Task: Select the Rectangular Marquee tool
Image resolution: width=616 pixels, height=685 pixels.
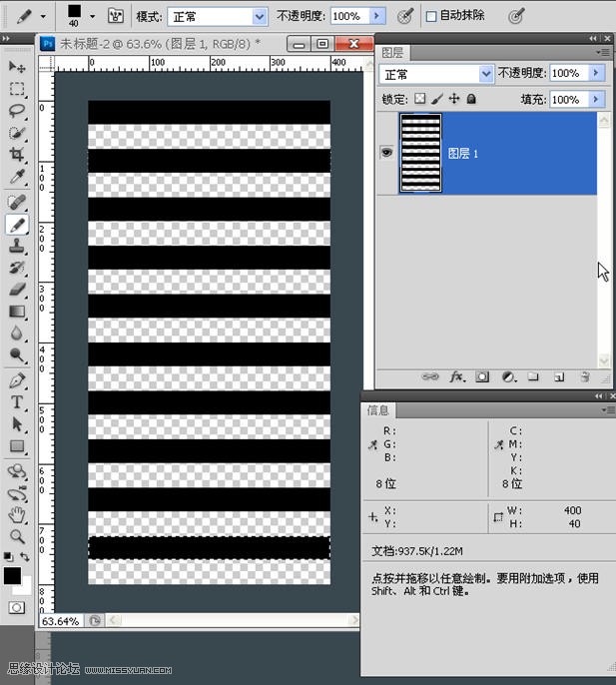Action: [x=17, y=89]
